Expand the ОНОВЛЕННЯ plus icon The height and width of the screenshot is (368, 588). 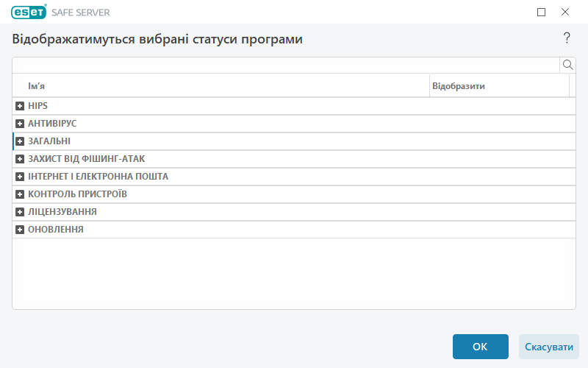pyautogui.click(x=20, y=230)
